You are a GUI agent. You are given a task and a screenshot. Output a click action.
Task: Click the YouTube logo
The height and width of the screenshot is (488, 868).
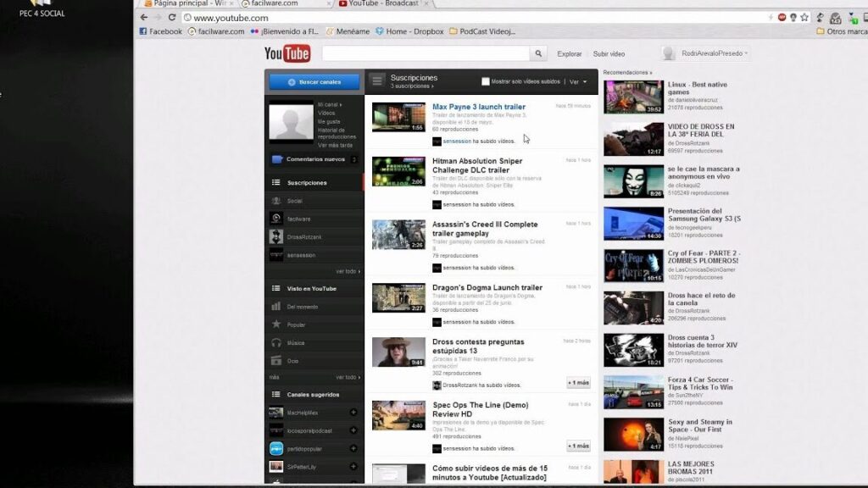coord(287,53)
